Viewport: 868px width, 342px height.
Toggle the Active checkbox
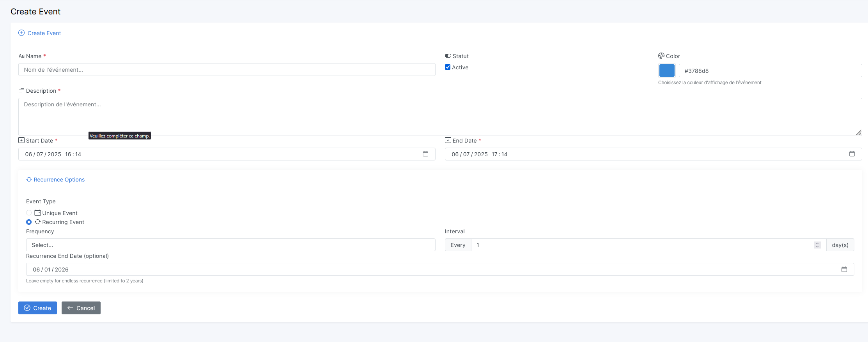coord(448,67)
